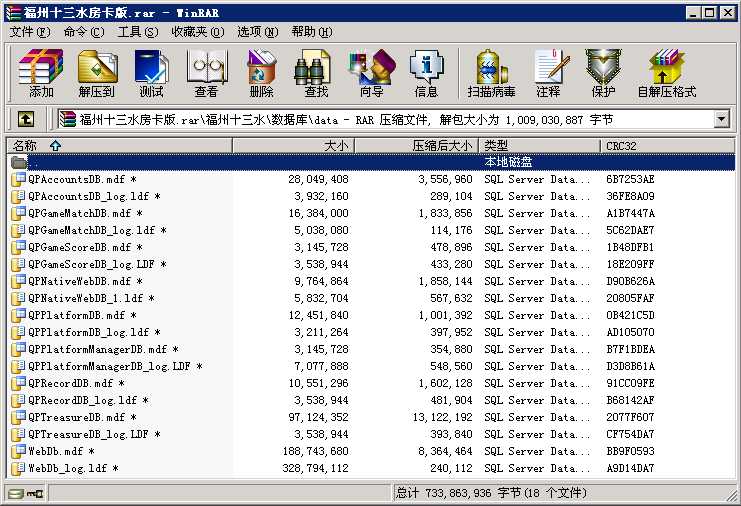Select file QPNativeWebDB_1.ldf
The image size is (741, 506).
(x=91, y=298)
